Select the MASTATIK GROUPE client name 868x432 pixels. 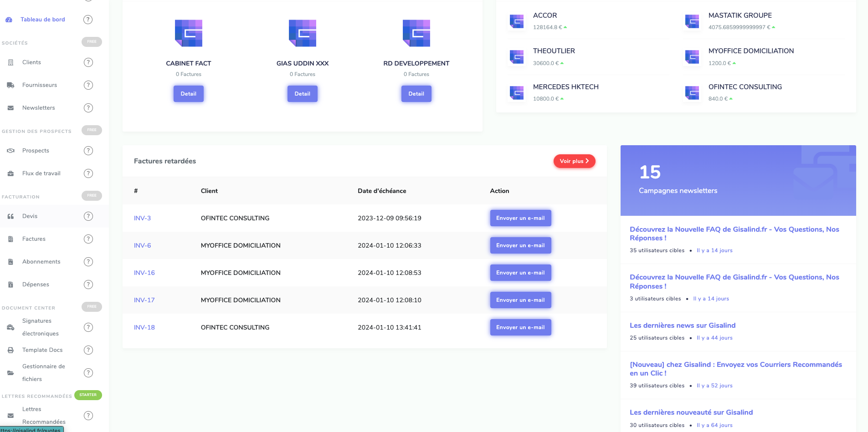click(740, 15)
